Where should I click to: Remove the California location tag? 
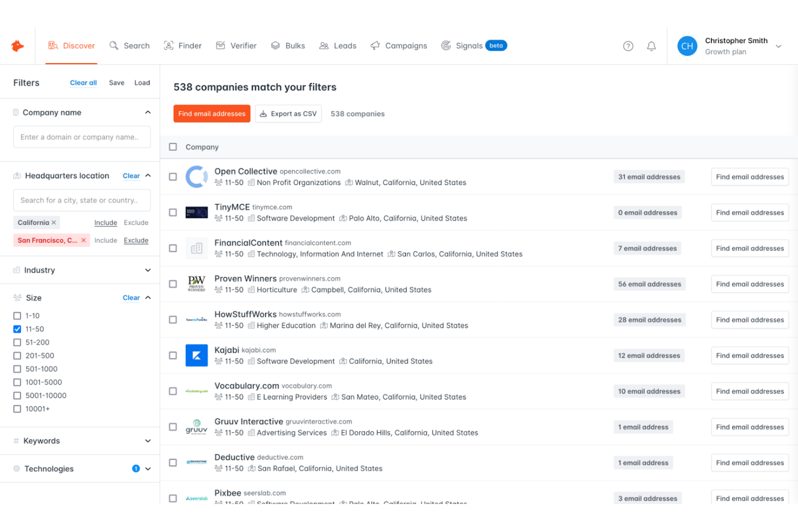tap(54, 223)
